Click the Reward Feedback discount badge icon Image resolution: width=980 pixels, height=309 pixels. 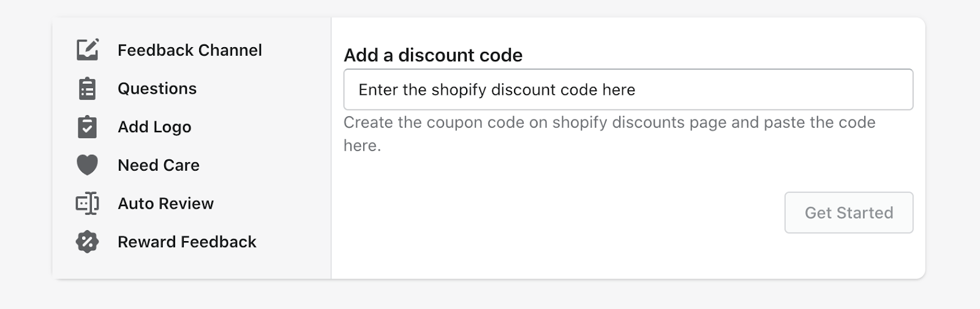click(x=87, y=242)
